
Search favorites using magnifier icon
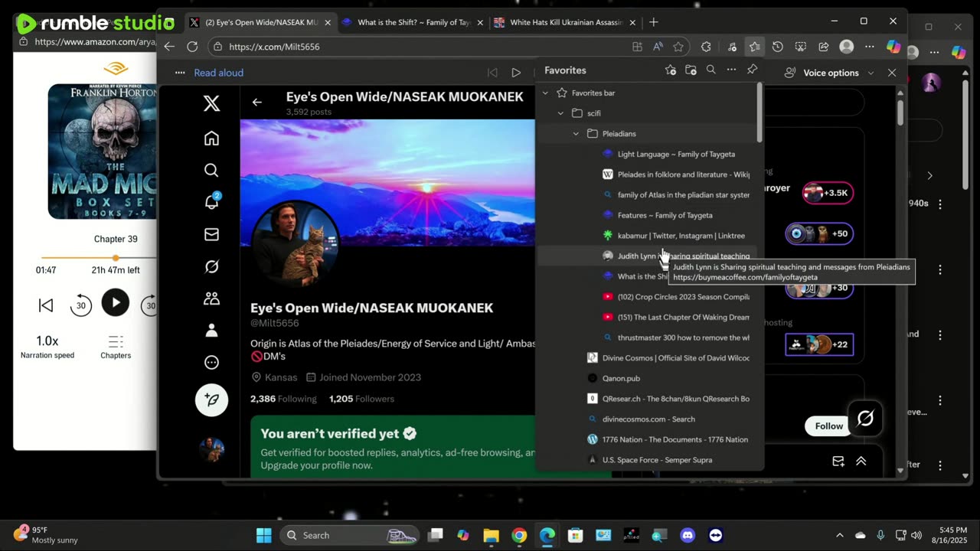(x=710, y=70)
